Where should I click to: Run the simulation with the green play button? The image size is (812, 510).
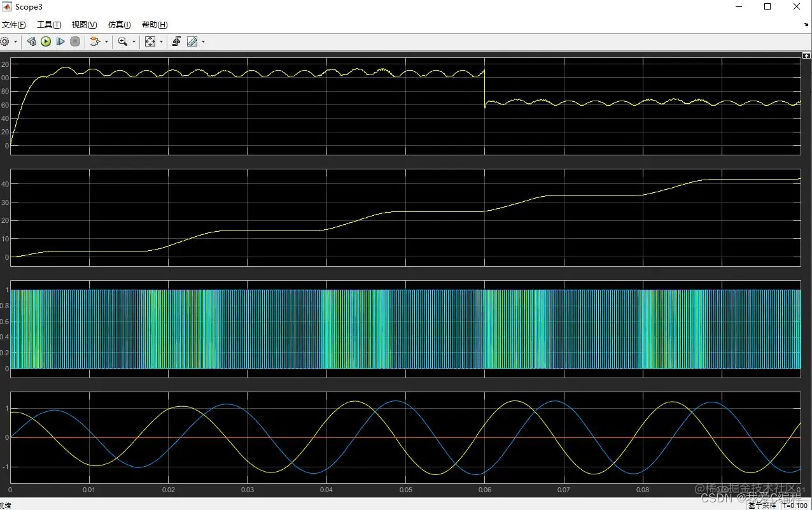[x=46, y=41]
